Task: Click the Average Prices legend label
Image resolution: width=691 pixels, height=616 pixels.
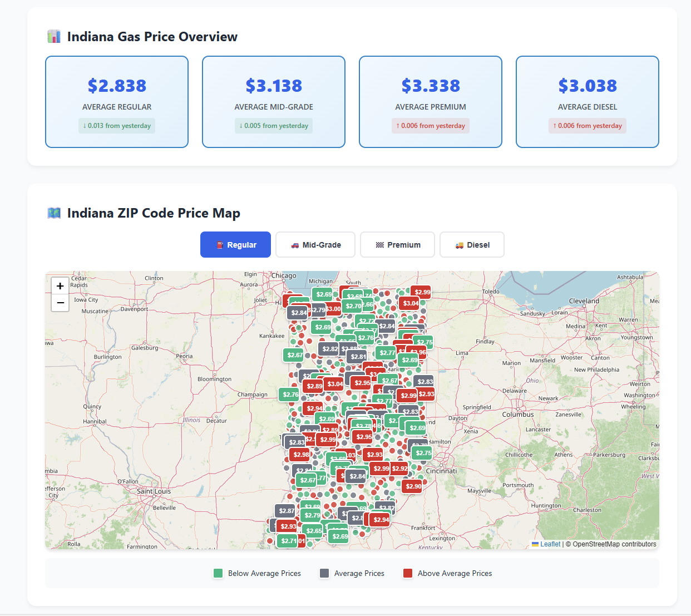Action: [359, 573]
